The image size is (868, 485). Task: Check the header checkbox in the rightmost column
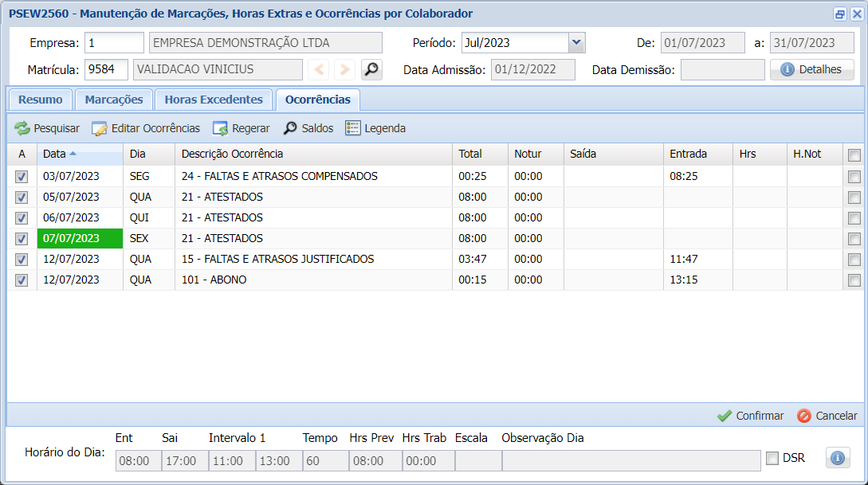(x=854, y=154)
